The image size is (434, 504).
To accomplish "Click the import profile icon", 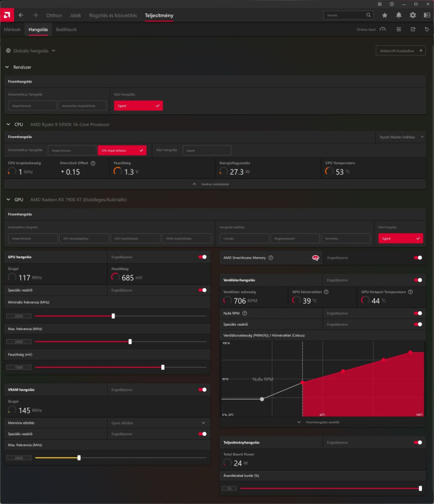I will pos(399,29).
